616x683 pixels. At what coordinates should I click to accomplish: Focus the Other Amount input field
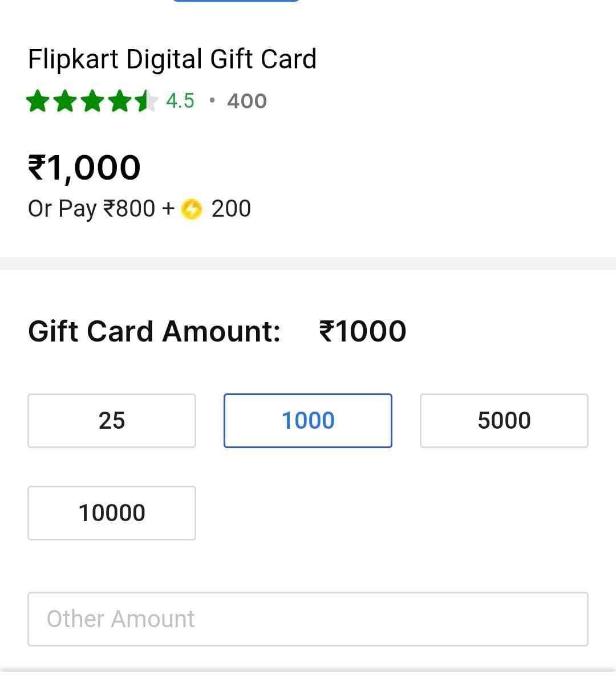coord(308,619)
